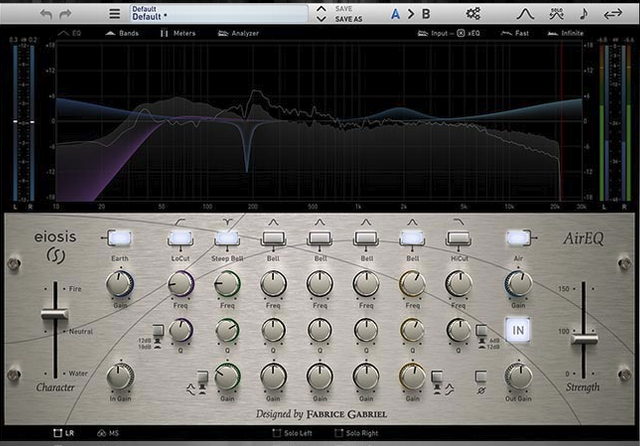Screen dimensions: 640x446
Task: Switch to state A
Action: [x=395, y=14]
